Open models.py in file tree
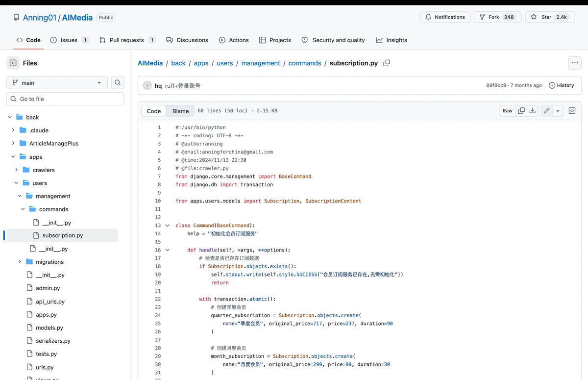 (x=49, y=328)
